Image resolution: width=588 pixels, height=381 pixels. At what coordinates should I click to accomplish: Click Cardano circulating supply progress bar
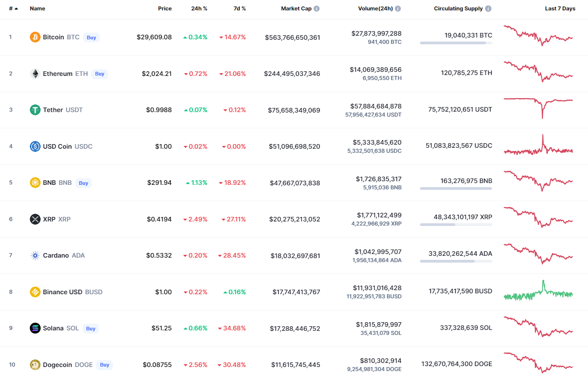[x=456, y=261]
